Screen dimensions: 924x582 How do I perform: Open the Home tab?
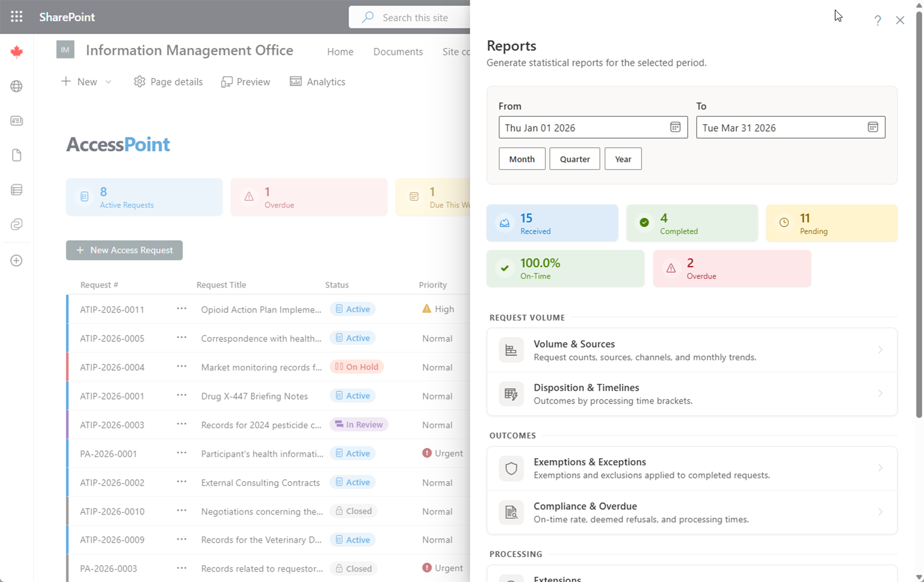pos(340,51)
